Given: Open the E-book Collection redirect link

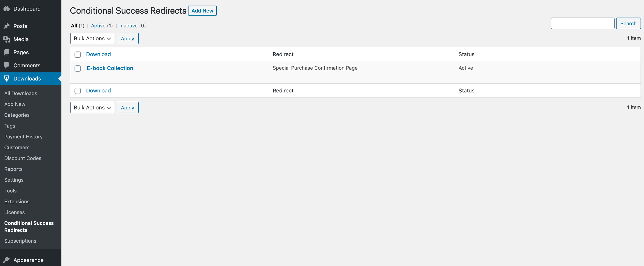Looking at the screenshot, I should click(x=110, y=68).
